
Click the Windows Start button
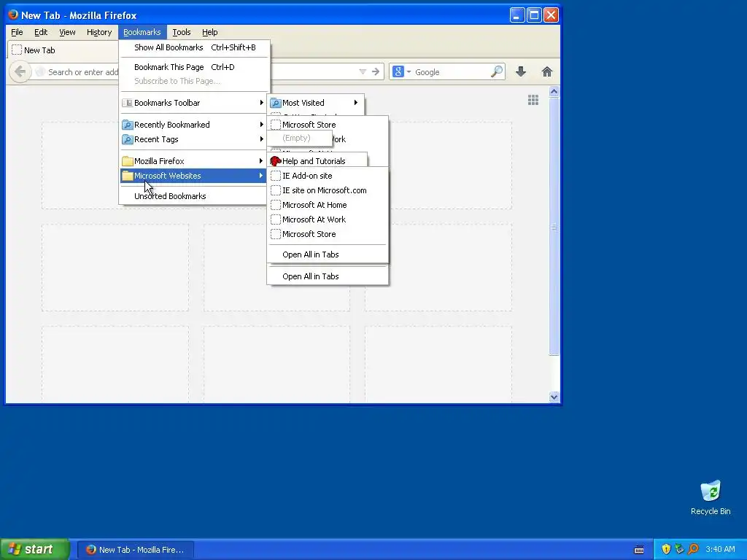[35, 549]
